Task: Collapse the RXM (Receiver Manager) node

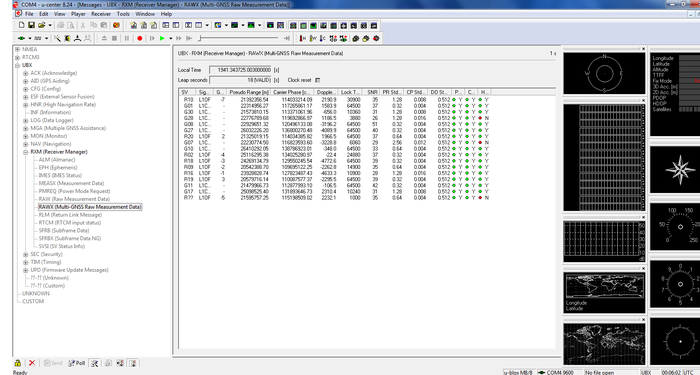Action: point(25,152)
